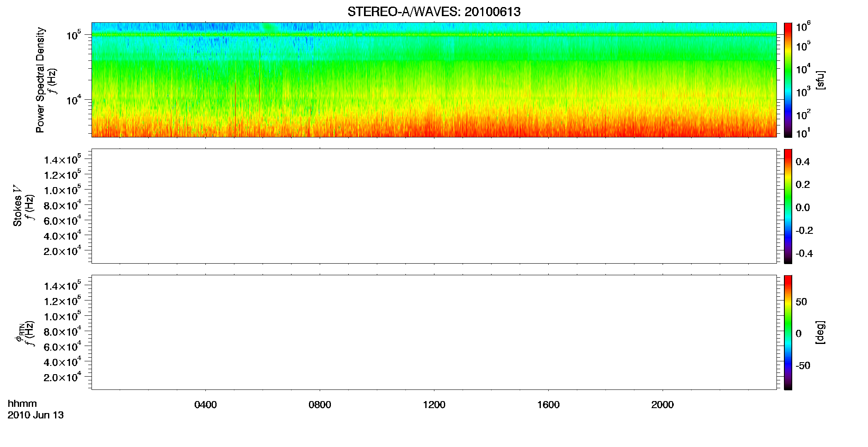Click the 0800 time axis label

coord(320,405)
